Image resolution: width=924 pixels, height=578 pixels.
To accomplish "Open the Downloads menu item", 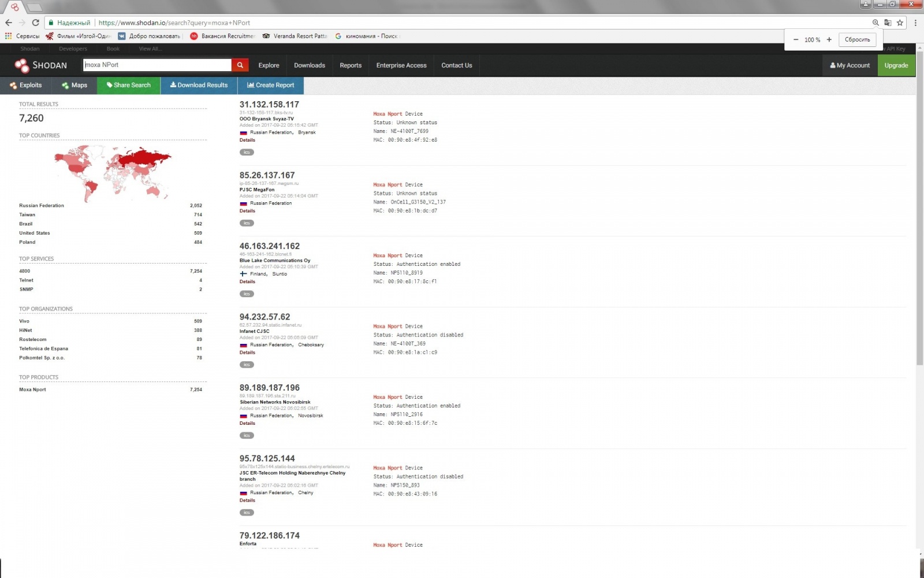I will point(310,65).
